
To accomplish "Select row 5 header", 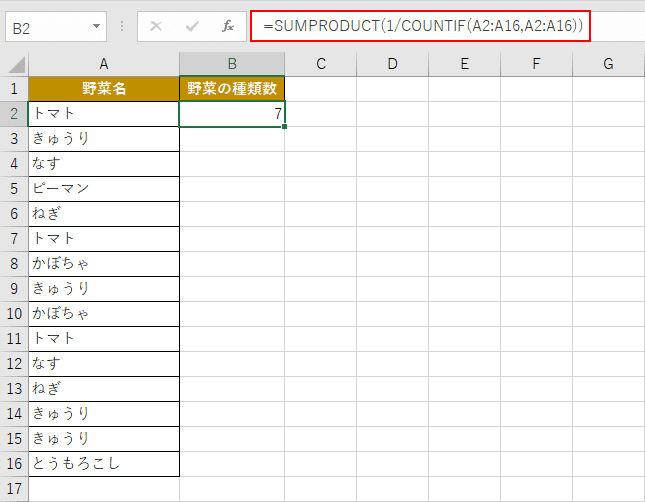I will coord(14,189).
